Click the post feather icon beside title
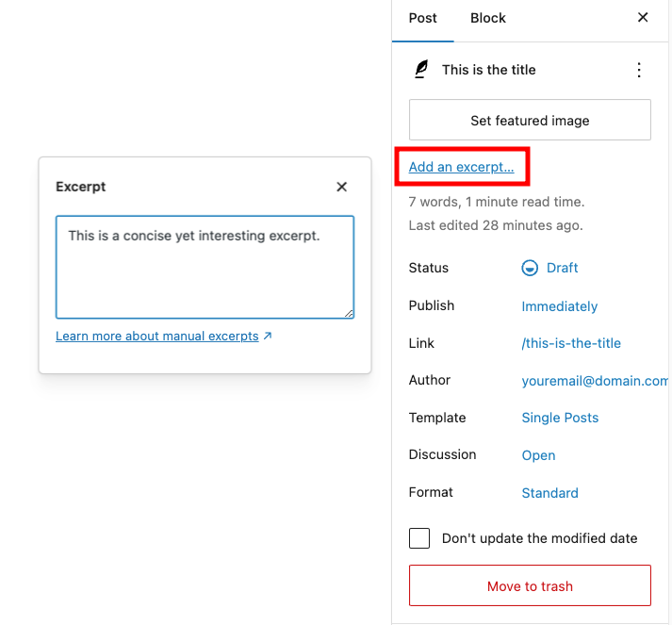The image size is (672, 625). 421,70
